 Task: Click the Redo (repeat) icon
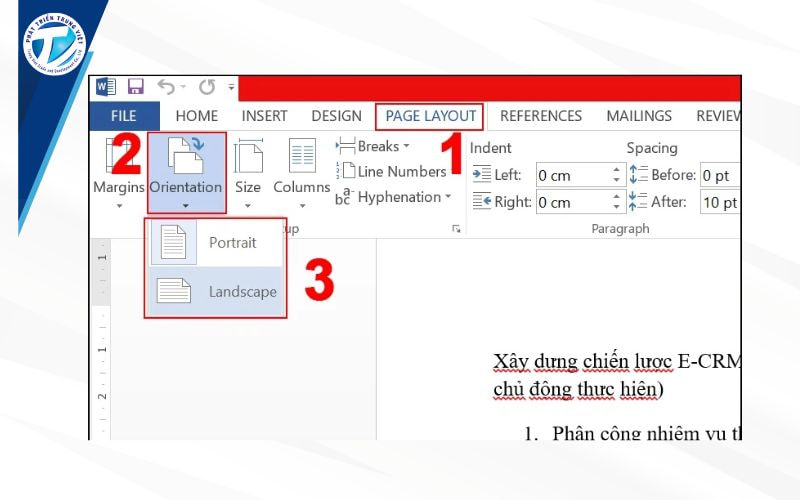click(x=207, y=87)
